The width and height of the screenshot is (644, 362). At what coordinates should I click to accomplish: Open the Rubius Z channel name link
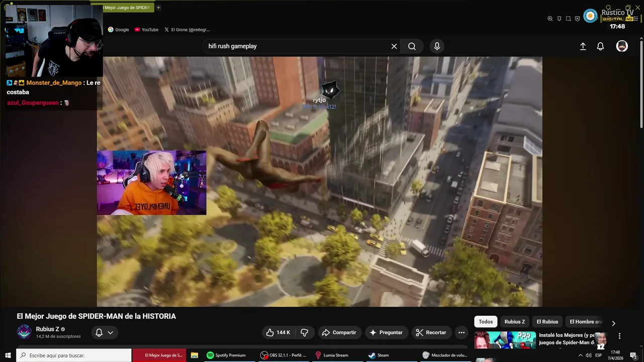pyautogui.click(x=48, y=329)
